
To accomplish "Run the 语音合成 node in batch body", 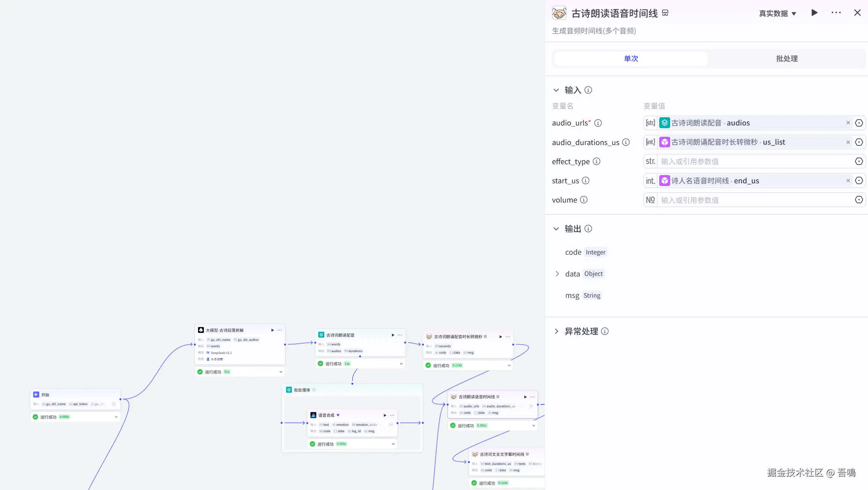I will click(385, 415).
